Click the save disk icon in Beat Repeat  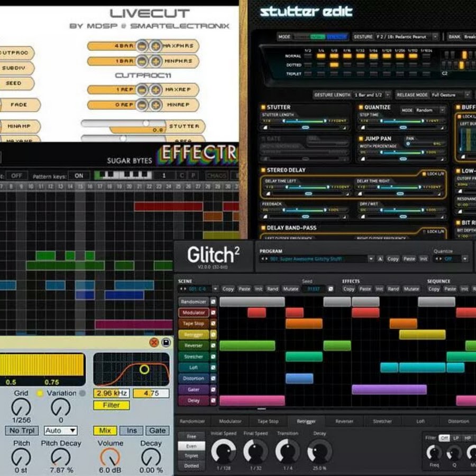[166, 343]
